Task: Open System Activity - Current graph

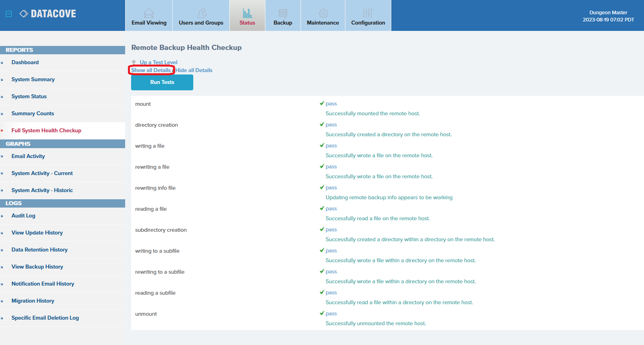Action: pos(42,173)
